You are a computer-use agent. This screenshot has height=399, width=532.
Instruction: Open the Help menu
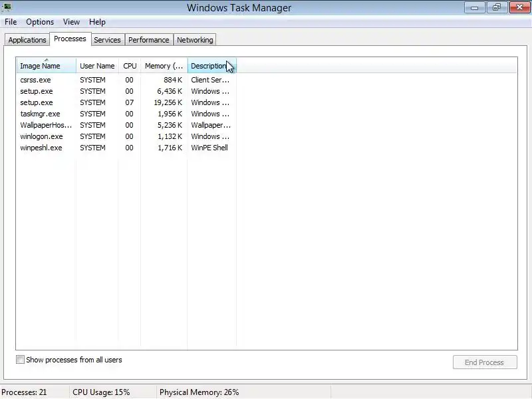97,22
